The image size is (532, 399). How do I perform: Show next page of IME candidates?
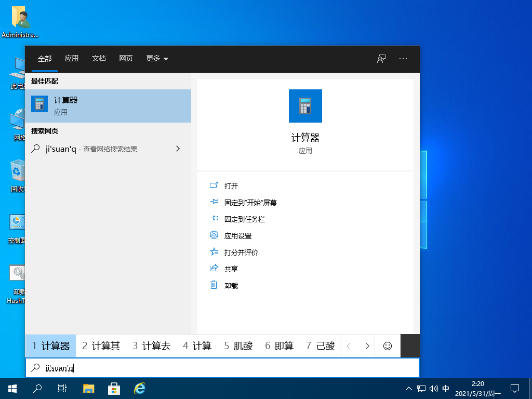(x=367, y=345)
